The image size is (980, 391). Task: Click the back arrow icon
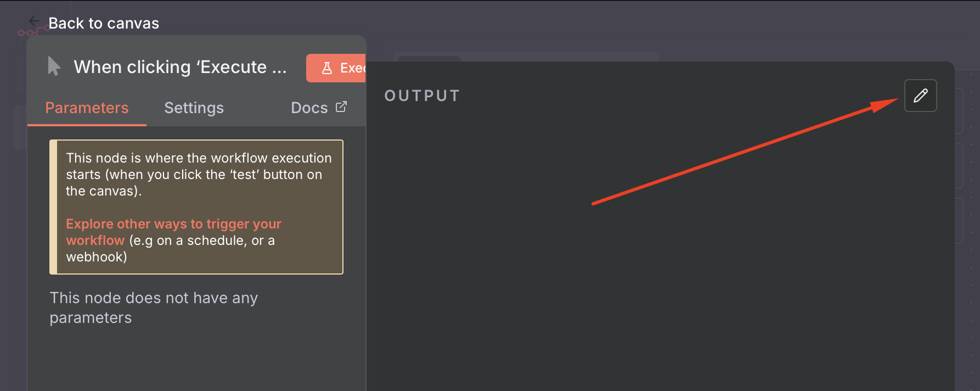tap(34, 21)
